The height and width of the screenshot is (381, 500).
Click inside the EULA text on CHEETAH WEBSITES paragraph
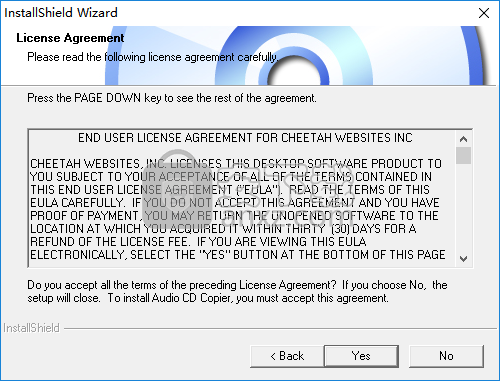[x=236, y=164]
